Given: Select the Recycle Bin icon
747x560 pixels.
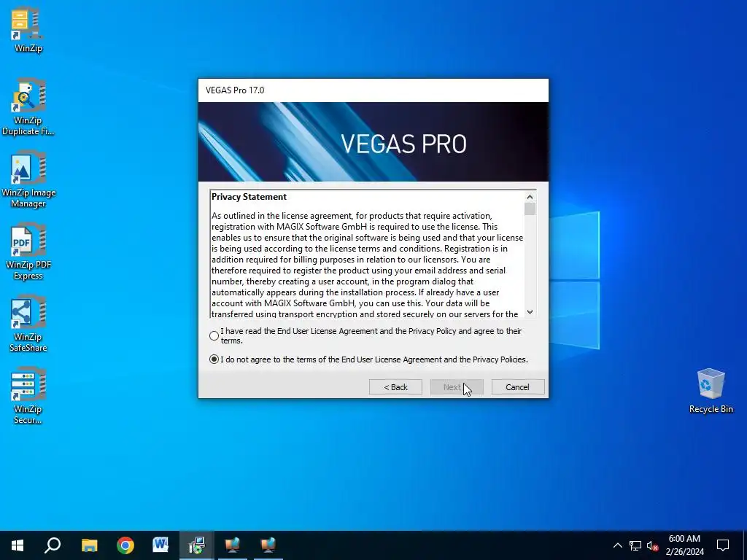Looking at the screenshot, I should tap(711, 391).
